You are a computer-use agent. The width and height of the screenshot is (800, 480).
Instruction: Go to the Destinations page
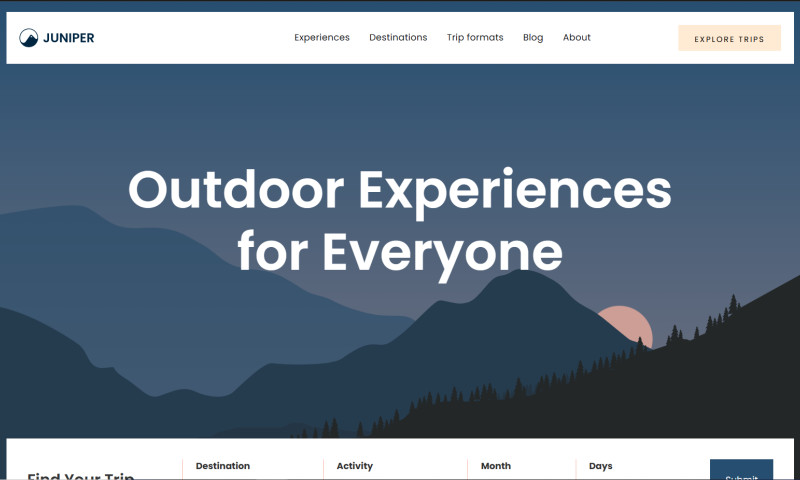(x=398, y=38)
